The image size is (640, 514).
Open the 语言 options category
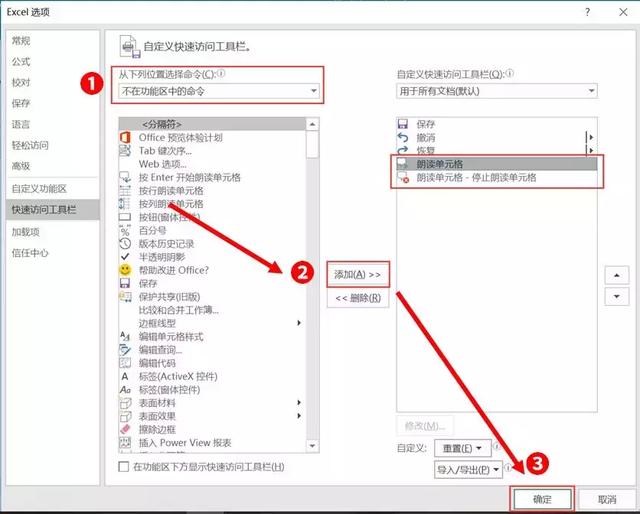(53, 124)
